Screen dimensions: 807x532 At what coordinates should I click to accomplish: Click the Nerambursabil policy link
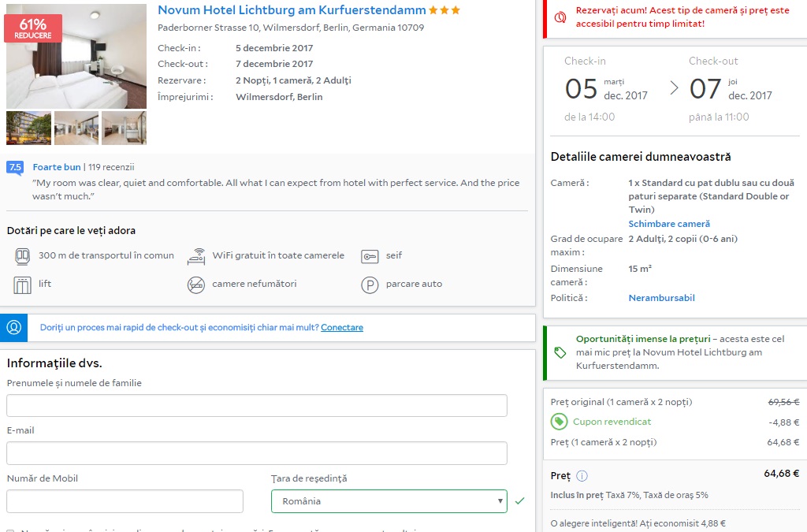[661, 298]
